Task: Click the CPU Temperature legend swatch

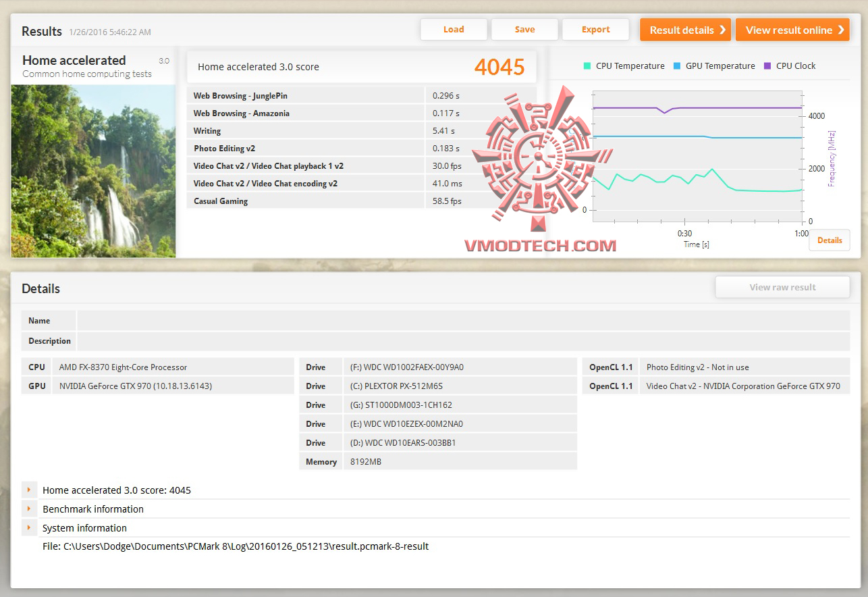Action: pos(587,66)
